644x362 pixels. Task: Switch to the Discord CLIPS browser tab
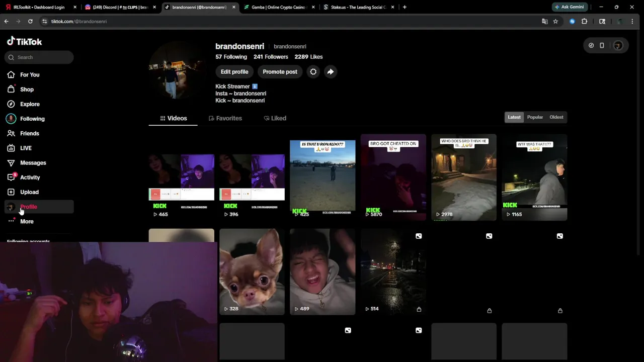pyautogui.click(x=120, y=7)
